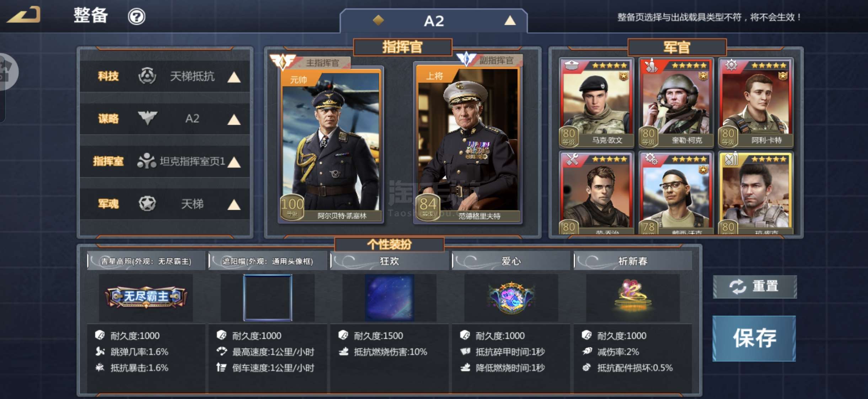Click the 谋略 strategy wings icon
868x399 pixels.
(147, 118)
